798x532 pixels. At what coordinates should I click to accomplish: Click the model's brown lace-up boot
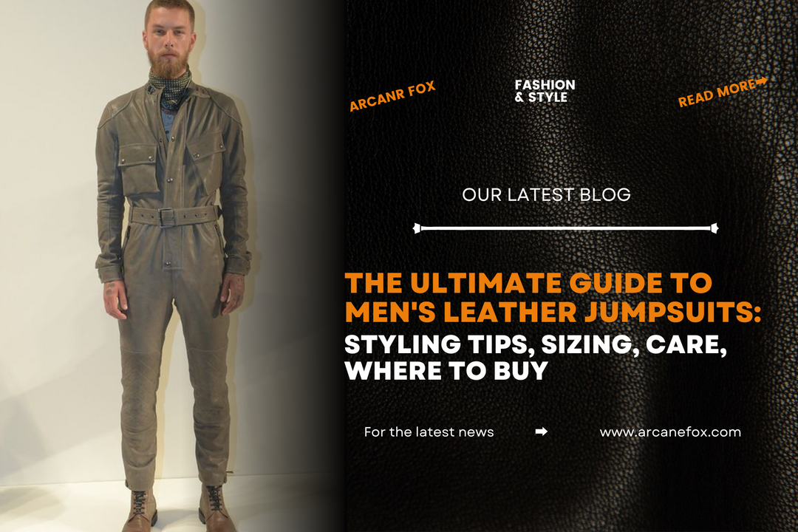pos(140,511)
